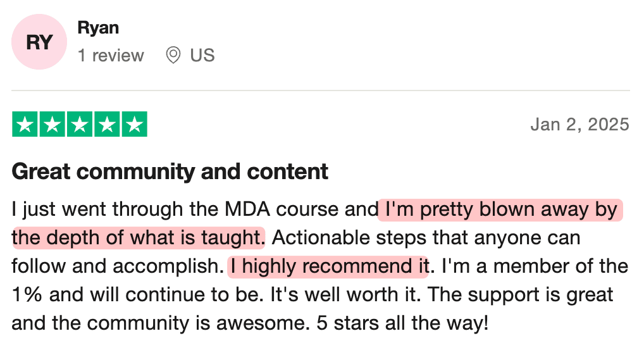Click the location pin icon
Viewport: 644px width, 362px height.
173,56
